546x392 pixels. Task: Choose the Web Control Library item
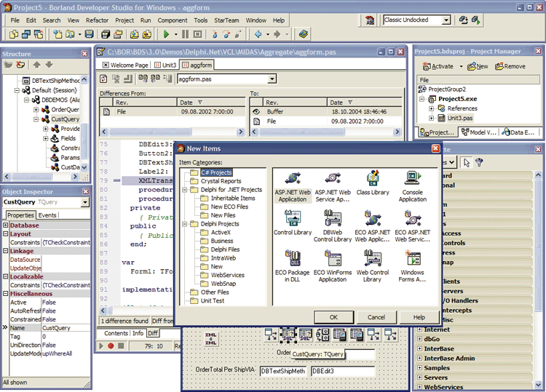click(x=372, y=267)
